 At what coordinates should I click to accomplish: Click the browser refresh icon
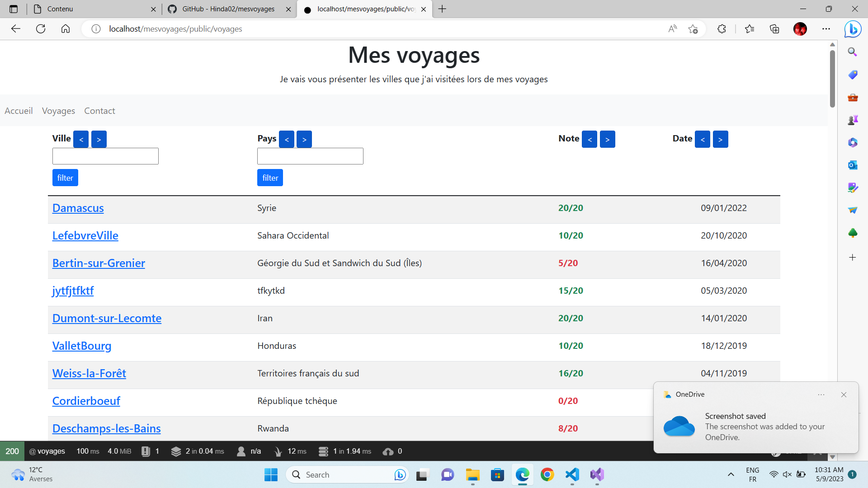(x=41, y=29)
